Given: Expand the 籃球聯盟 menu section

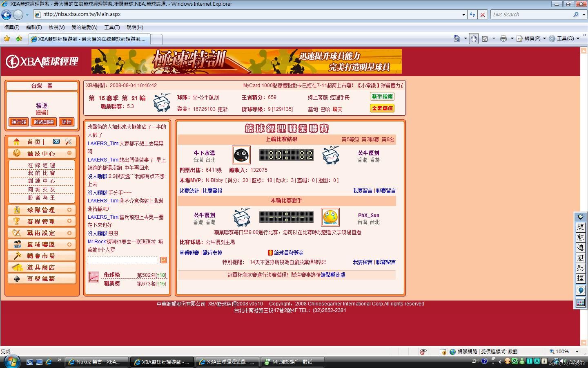Looking at the screenshot, I should click(x=69, y=244).
